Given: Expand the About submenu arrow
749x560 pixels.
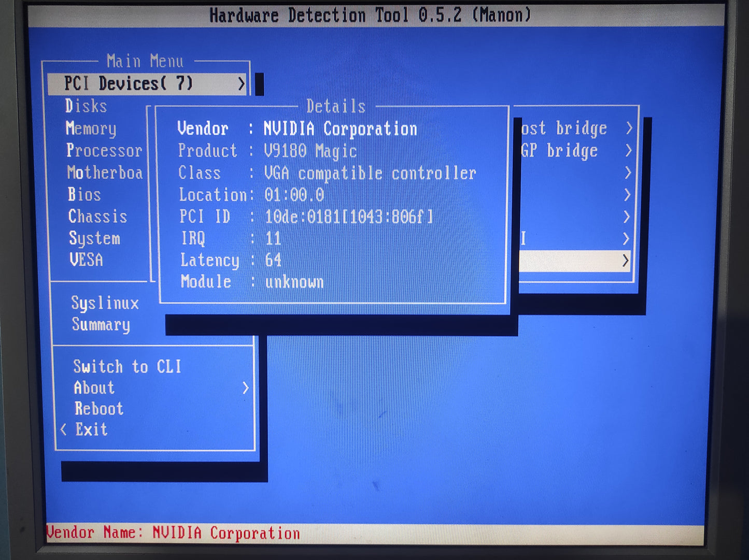Looking at the screenshot, I should [246, 388].
